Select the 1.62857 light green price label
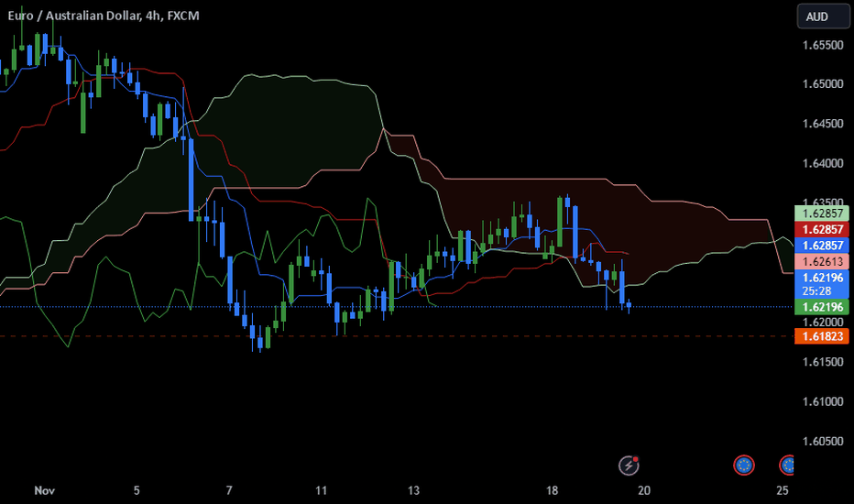 [x=822, y=213]
